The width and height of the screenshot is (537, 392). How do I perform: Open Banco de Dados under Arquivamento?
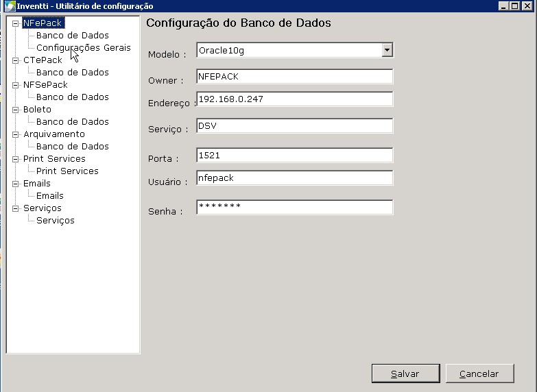click(x=72, y=147)
